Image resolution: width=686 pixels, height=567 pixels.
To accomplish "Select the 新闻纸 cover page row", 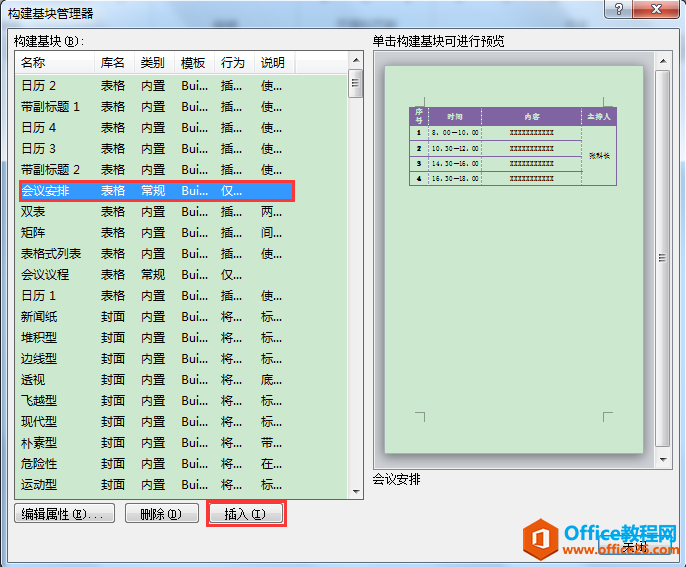I will click(158, 317).
